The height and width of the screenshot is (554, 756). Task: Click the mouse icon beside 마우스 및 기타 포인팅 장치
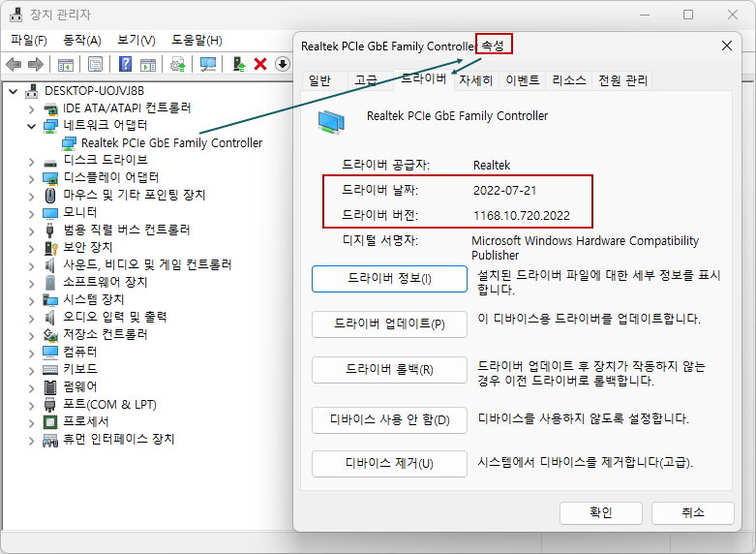click(x=50, y=196)
